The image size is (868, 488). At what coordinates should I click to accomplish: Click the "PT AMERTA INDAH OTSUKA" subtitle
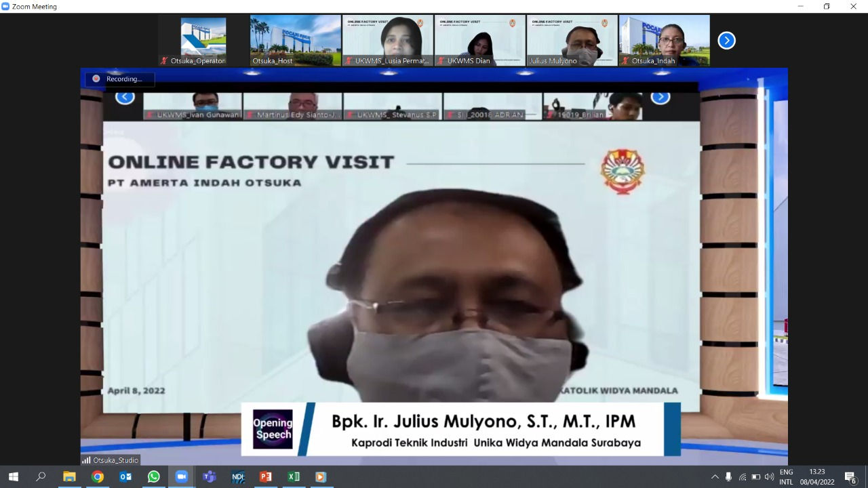tap(204, 183)
